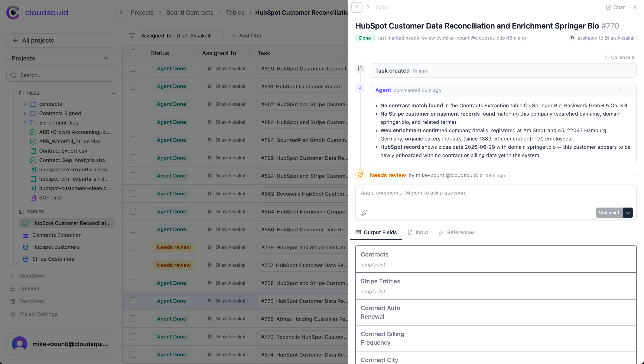The width and height of the screenshot is (644, 364).
Task: Click the filter funnel icon
Action: [132, 36]
